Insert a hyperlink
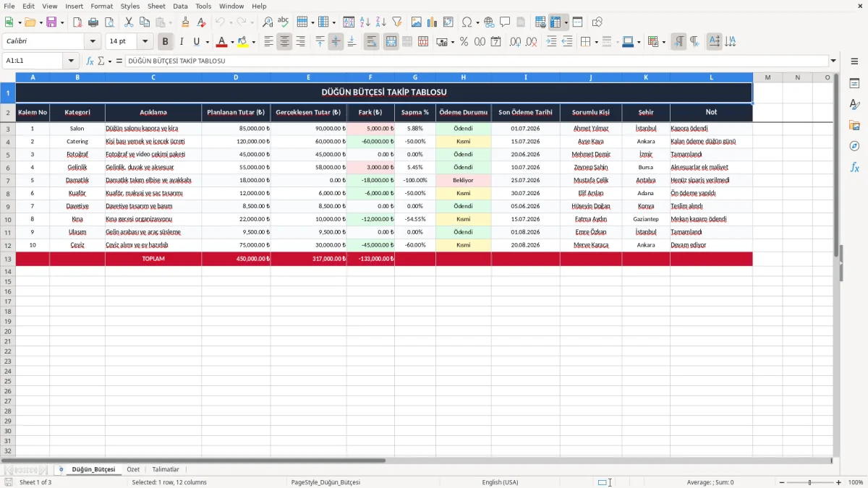This screenshot has width=868, height=488. pyautogui.click(x=489, y=22)
